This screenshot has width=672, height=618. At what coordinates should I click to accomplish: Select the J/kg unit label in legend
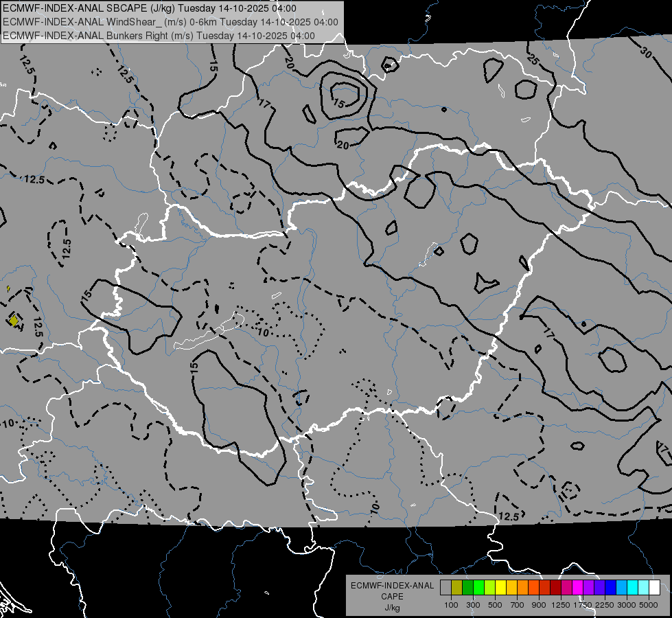click(392, 608)
